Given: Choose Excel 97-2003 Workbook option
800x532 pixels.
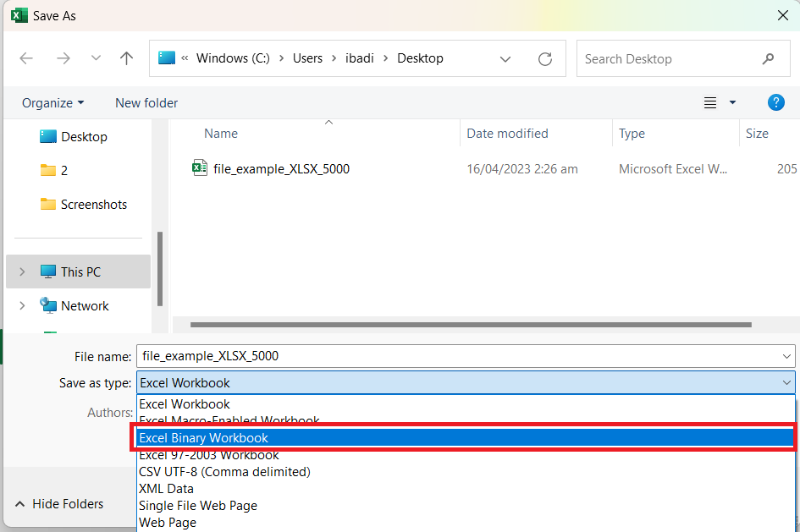Looking at the screenshot, I should click(x=466, y=456).
